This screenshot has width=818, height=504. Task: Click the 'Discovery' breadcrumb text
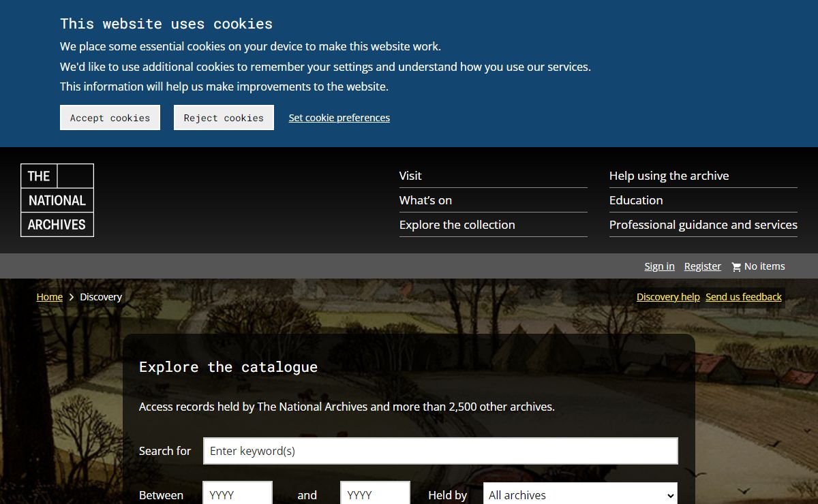click(x=101, y=297)
